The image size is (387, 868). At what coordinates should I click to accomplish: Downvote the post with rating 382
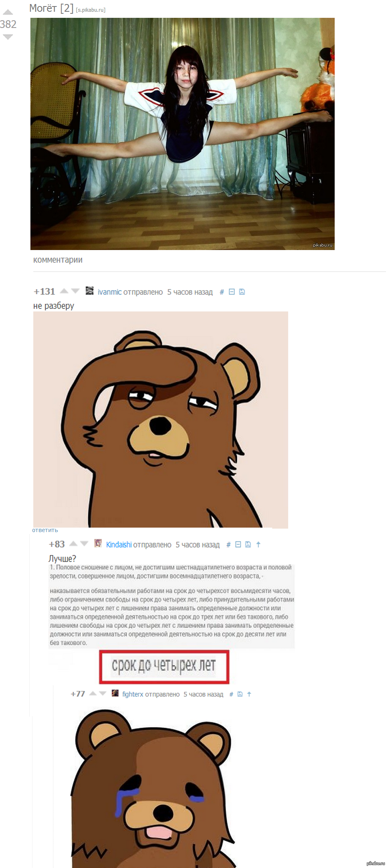coord(8,37)
